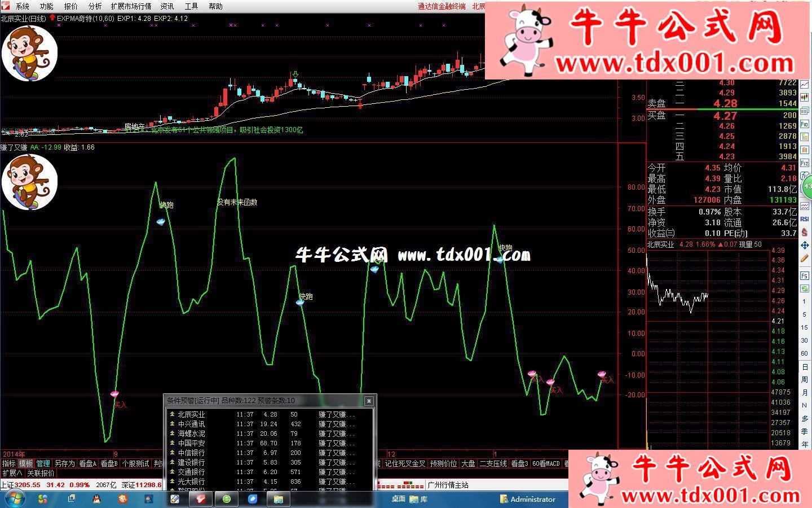Select the 多 multi-period button

[x=805, y=419]
